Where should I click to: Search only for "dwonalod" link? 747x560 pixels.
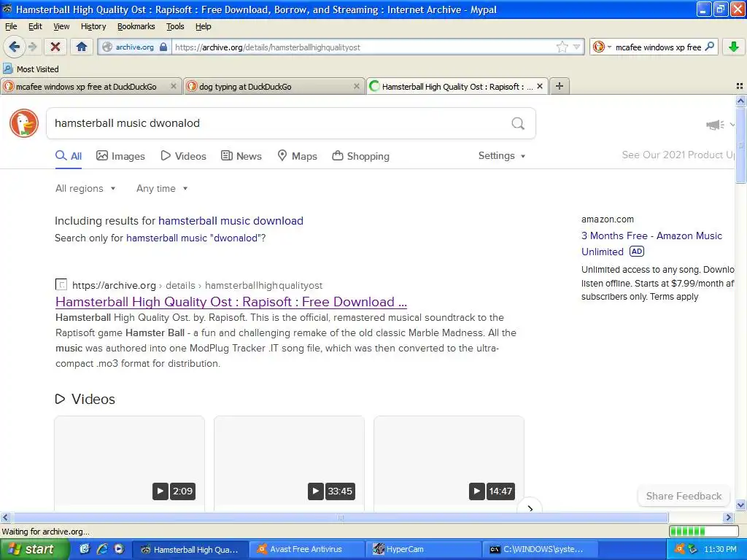(196, 238)
